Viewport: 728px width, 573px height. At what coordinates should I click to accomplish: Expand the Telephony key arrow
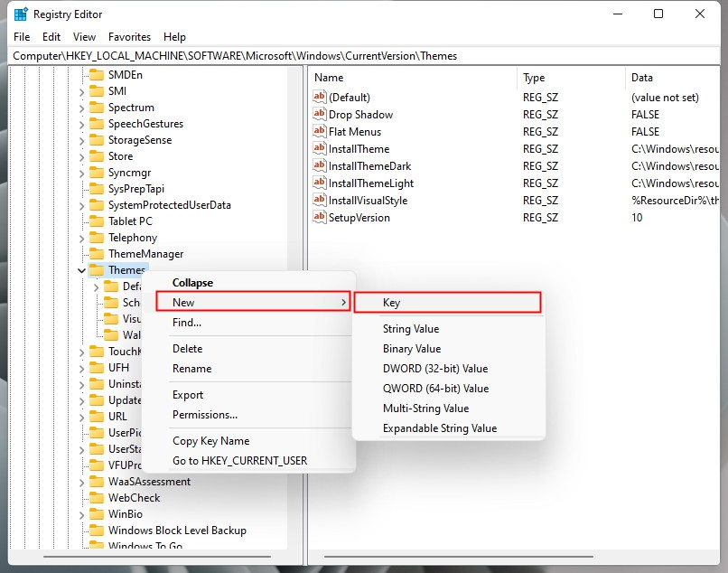(81, 239)
